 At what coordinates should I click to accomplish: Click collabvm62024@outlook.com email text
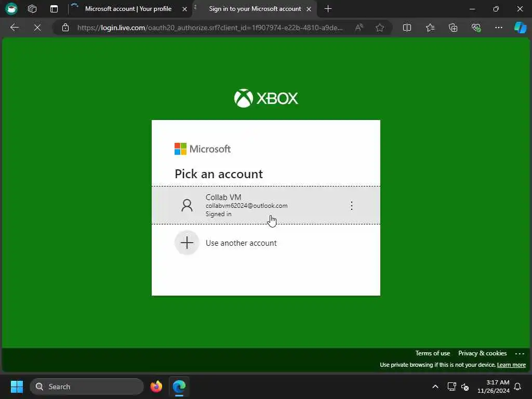[247, 206]
